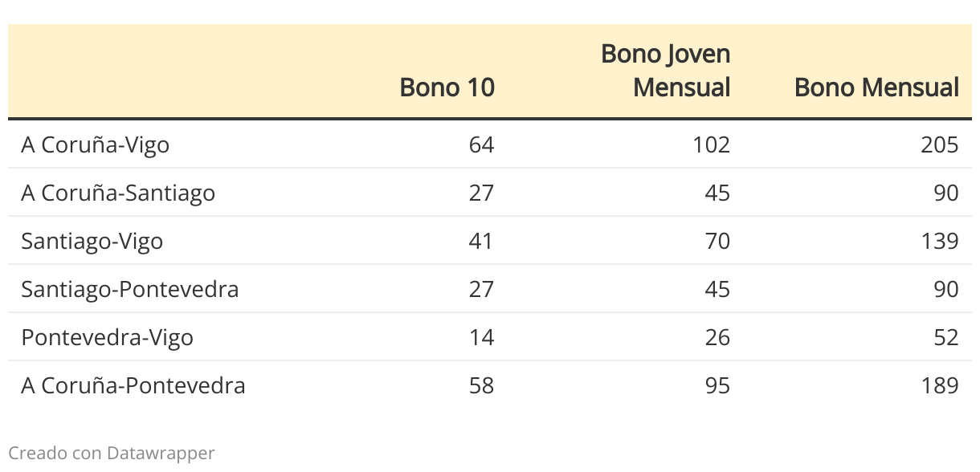This screenshot has height=472, width=980.
Task: Click the 205 Bono Mensual value
Action: click(x=940, y=144)
